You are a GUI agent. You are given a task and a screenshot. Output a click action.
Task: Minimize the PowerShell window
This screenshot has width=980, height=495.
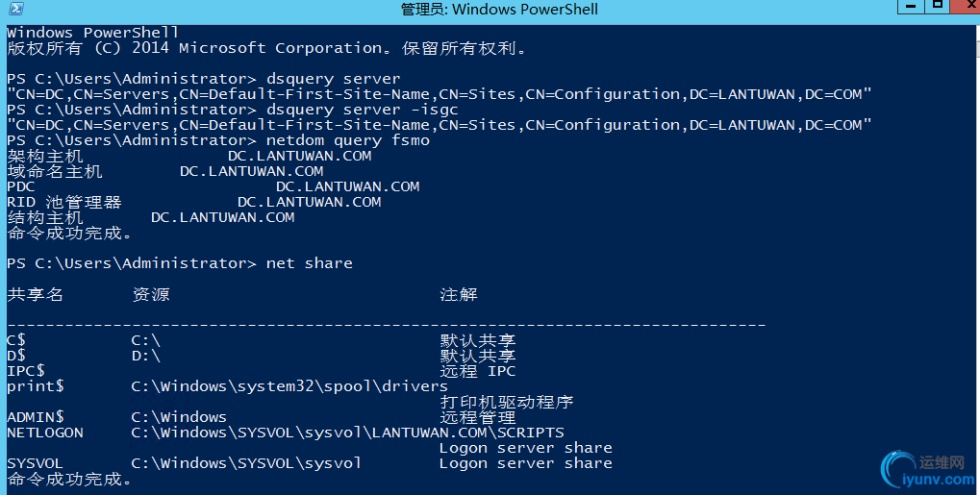click(912, 7)
